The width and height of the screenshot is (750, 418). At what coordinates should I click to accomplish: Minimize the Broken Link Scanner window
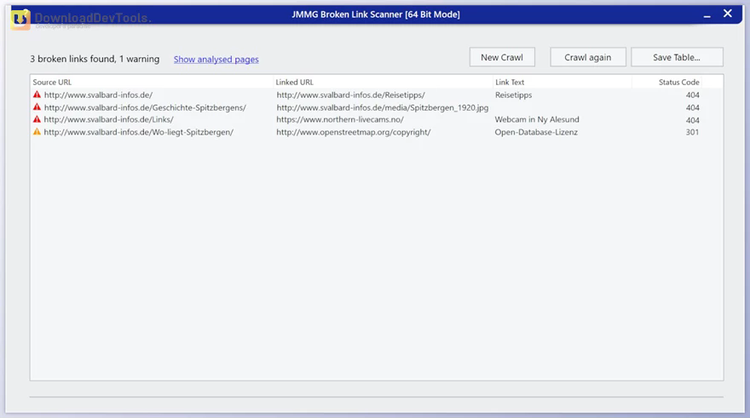point(707,15)
